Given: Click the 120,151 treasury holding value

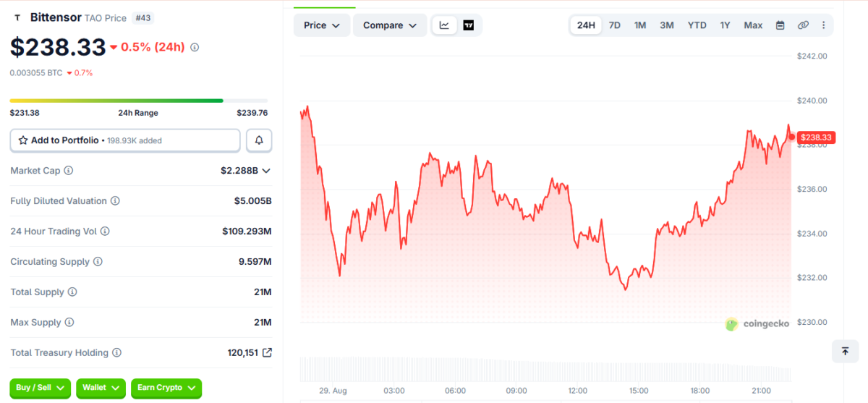Looking at the screenshot, I should tap(242, 353).
